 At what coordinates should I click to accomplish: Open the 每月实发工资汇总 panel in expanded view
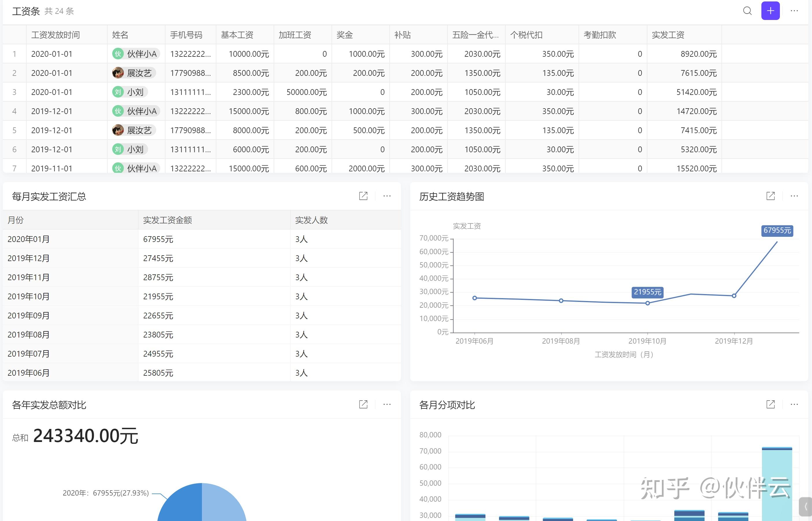point(363,196)
